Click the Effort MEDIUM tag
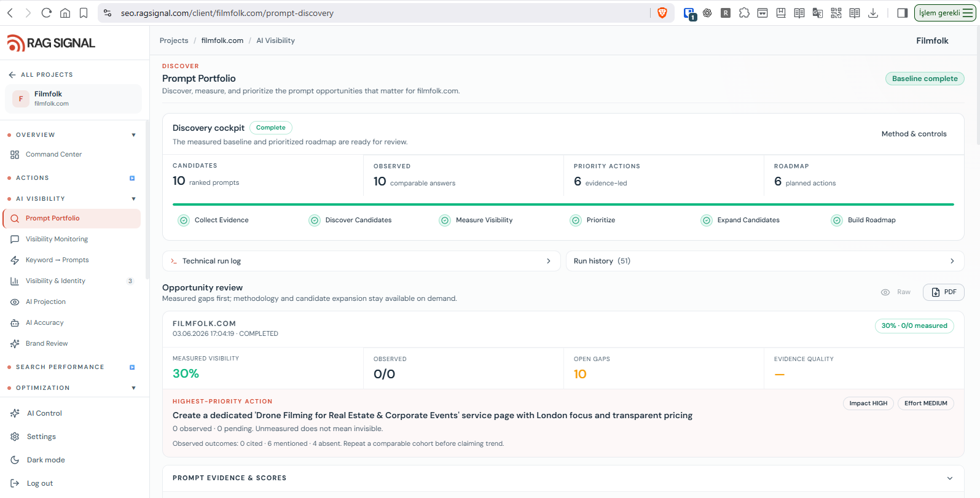 926,403
